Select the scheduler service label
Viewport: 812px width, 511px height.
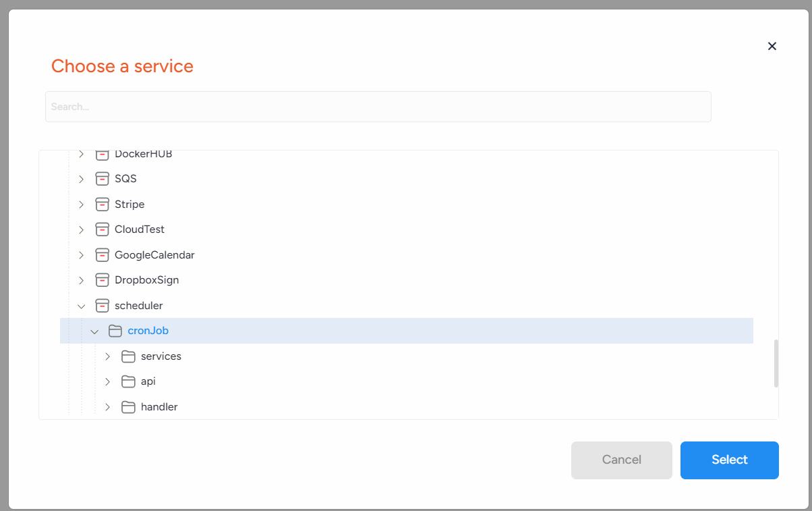[x=139, y=306]
